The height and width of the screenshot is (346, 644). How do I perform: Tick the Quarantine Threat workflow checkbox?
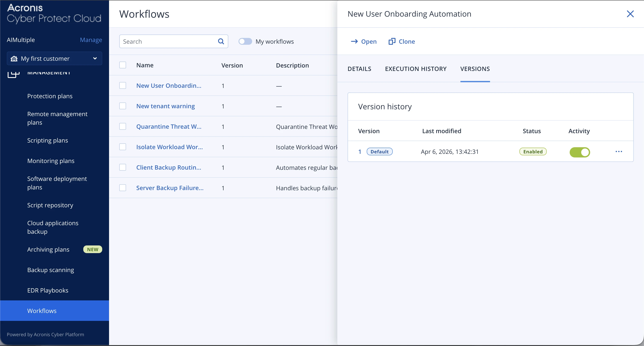click(x=122, y=126)
